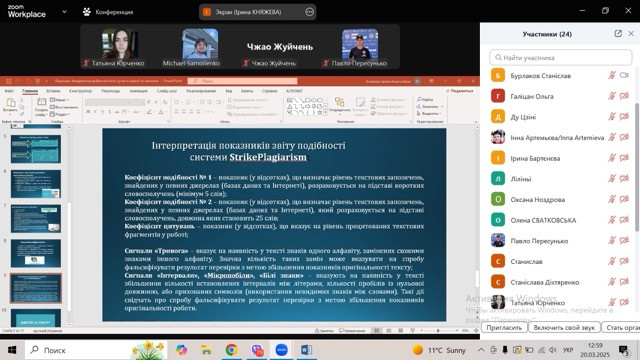Click camera-off icon for Ду Цзіні
Viewport: 640px width, 360px height.
pyautogui.click(x=624, y=117)
